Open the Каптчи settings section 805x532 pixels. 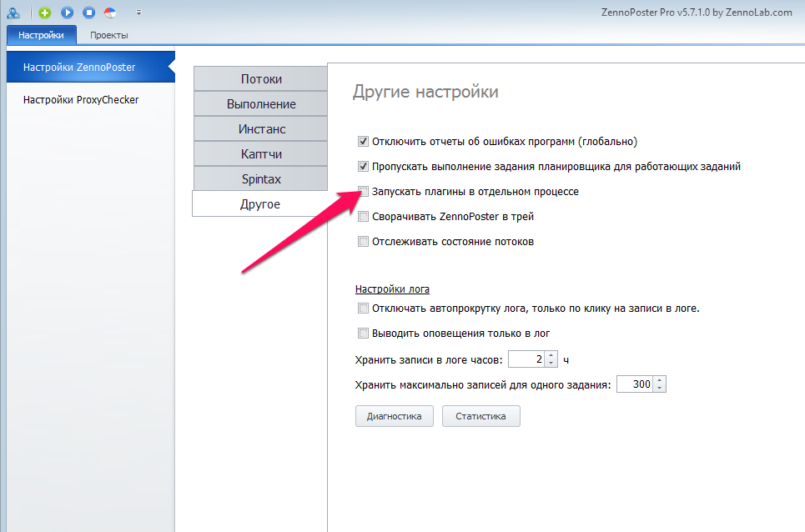[261, 154]
